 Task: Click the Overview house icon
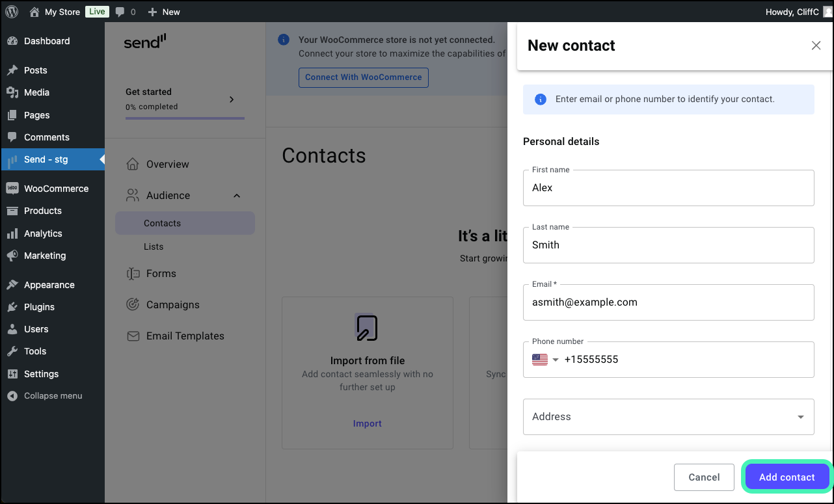133,164
